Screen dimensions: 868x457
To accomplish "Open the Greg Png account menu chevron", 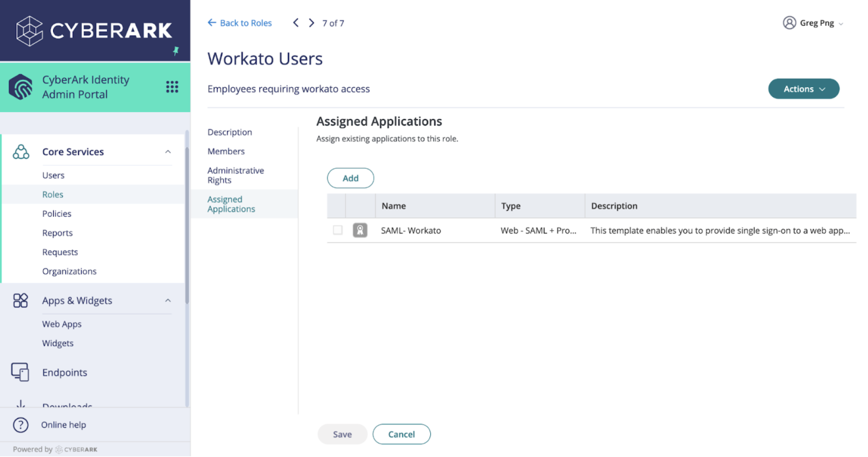I will tap(841, 24).
